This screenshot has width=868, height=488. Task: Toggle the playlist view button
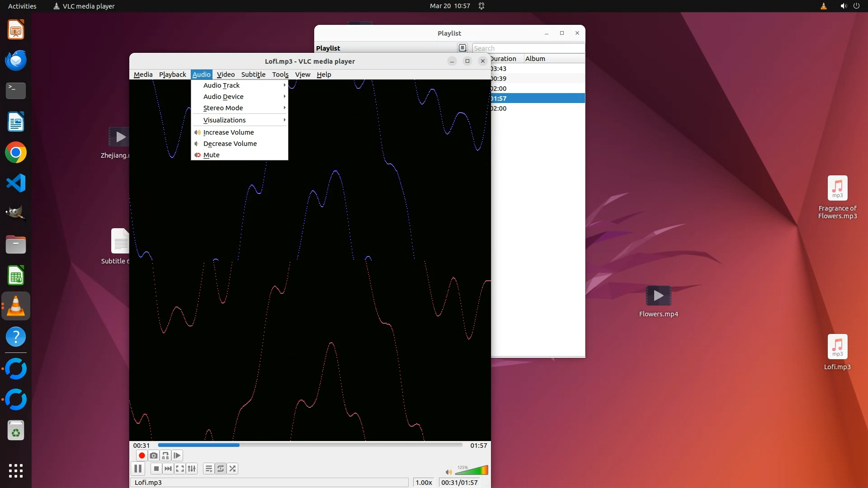pos(208,469)
